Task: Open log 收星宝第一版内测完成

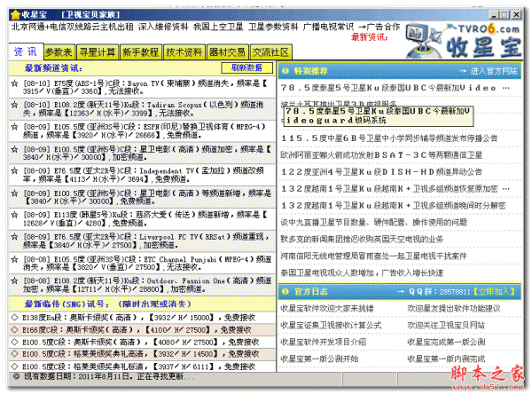Action: pos(446,359)
